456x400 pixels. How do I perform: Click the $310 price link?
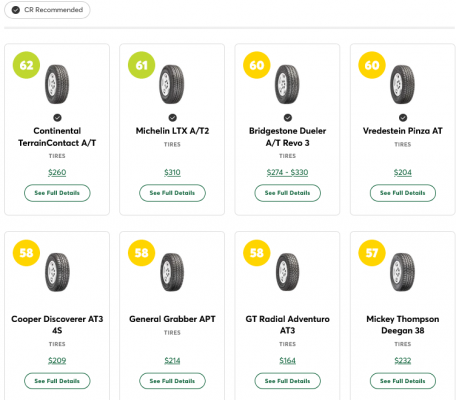tap(172, 172)
